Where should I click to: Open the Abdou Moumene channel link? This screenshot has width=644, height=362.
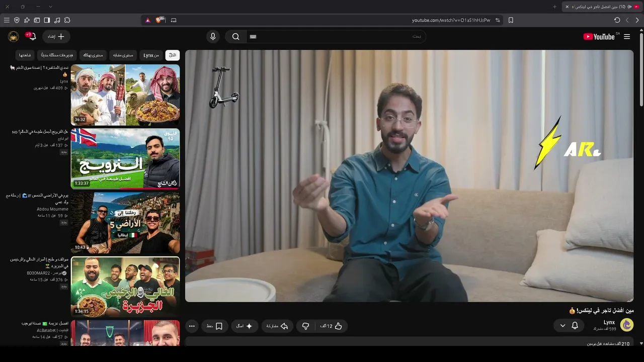coord(52,209)
